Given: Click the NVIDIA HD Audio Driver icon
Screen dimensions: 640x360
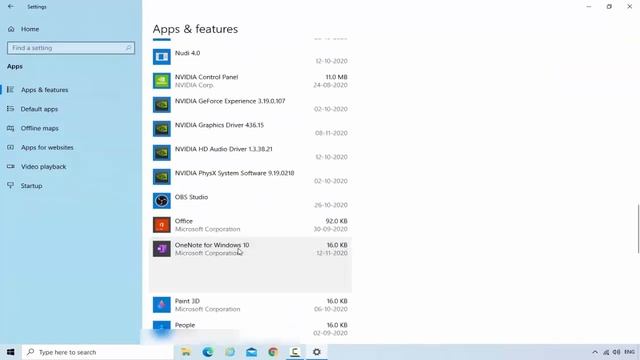Looking at the screenshot, I should (x=162, y=153).
